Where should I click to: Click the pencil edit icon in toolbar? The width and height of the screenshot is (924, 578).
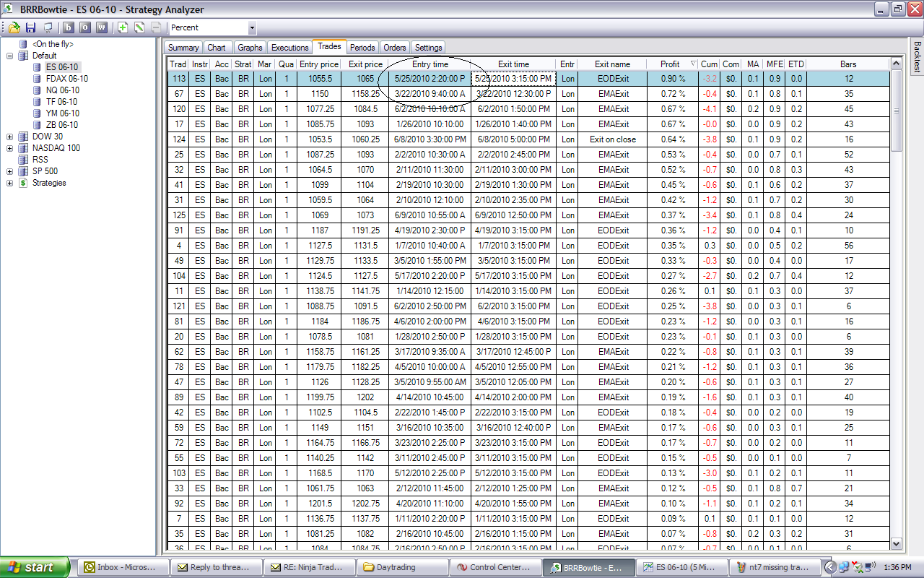[139, 27]
